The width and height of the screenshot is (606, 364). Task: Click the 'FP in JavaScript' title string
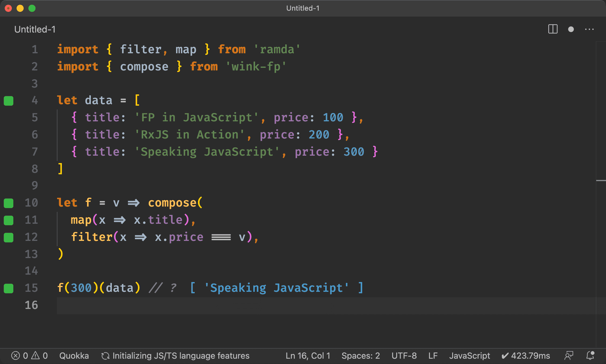[196, 117]
